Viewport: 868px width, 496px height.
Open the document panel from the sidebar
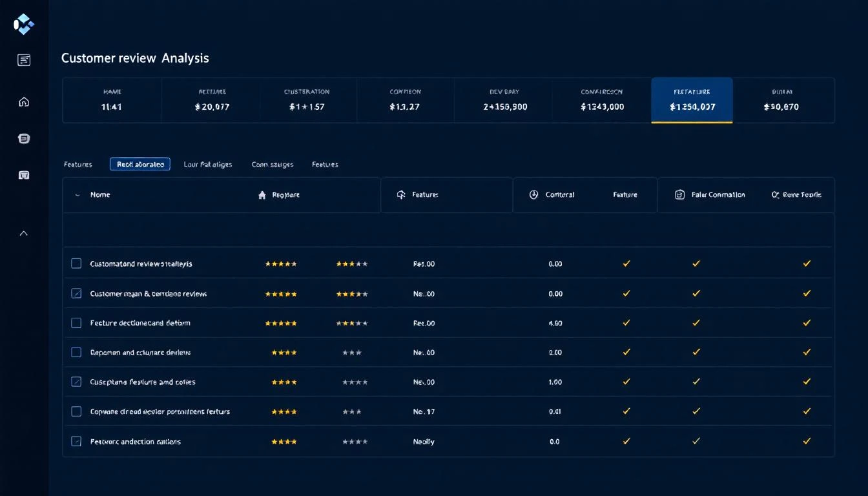(24, 59)
